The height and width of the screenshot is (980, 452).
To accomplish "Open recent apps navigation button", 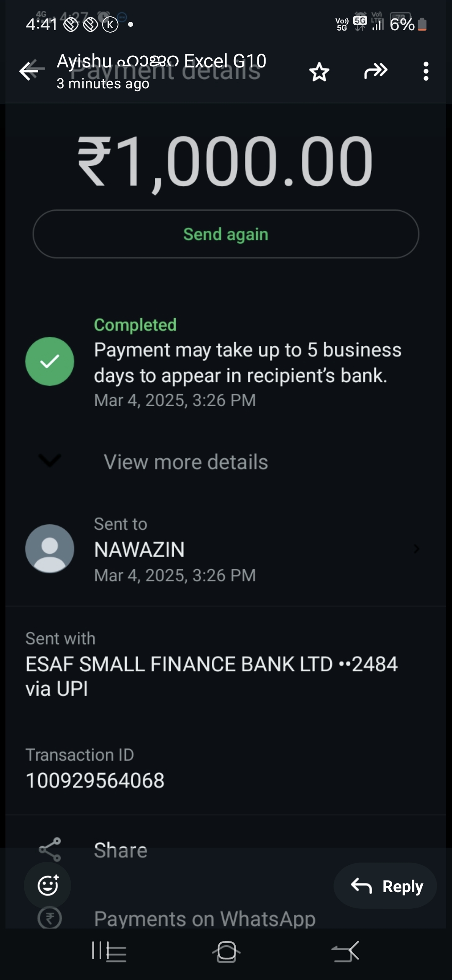I will 109,952.
